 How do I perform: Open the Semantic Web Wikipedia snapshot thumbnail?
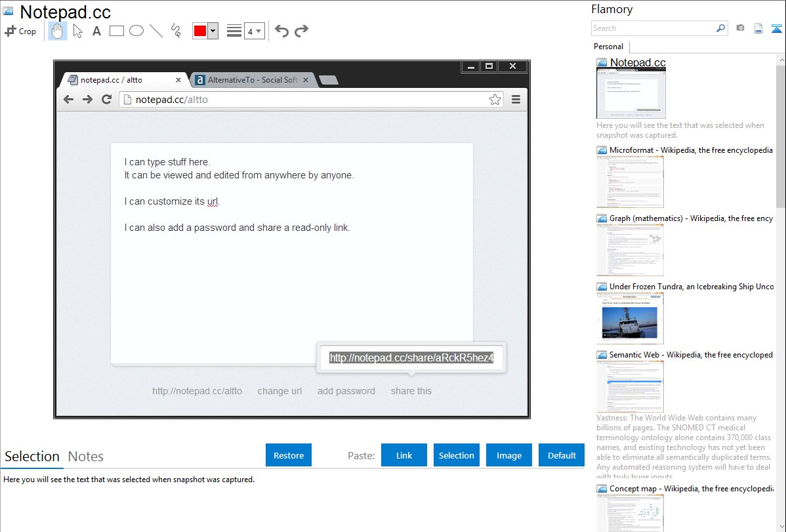coord(631,386)
